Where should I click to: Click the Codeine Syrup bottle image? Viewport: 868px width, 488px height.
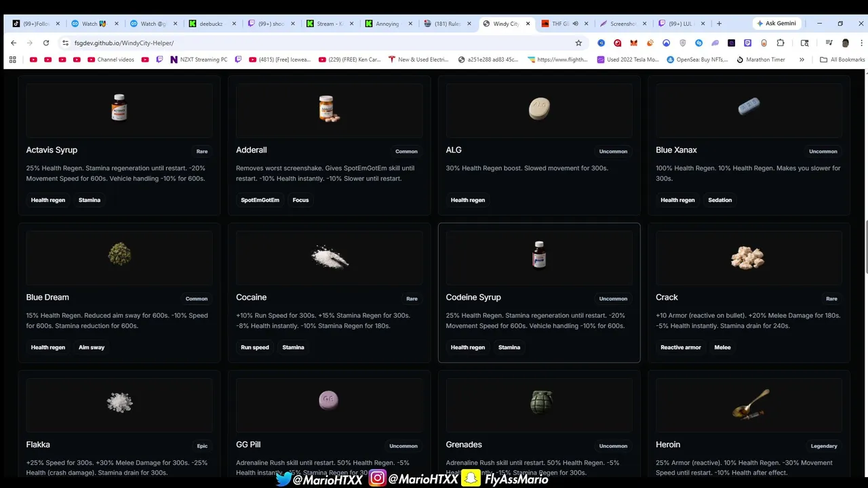[x=539, y=255]
